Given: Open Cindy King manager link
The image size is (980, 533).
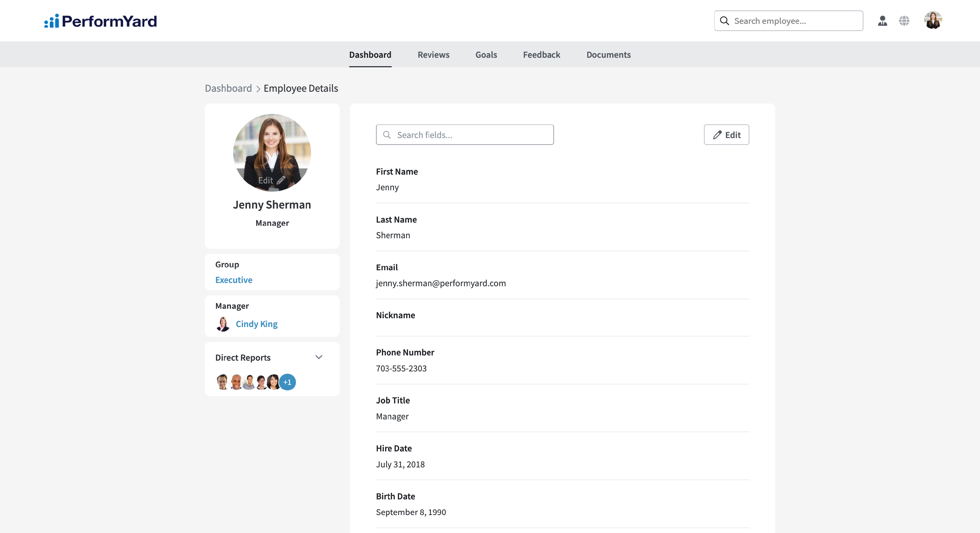Looking at the screenshot, I should point(256,324).
